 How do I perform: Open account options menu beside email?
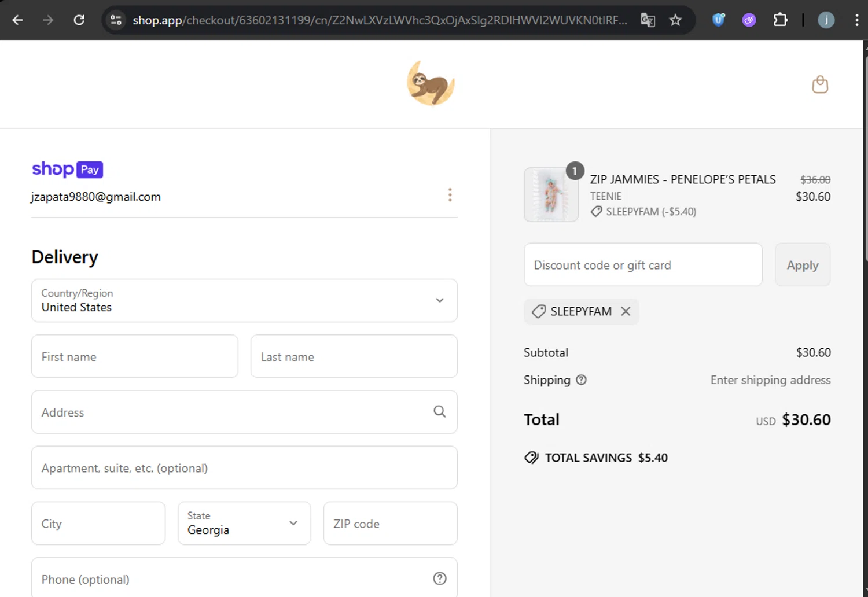click(450, 195)
